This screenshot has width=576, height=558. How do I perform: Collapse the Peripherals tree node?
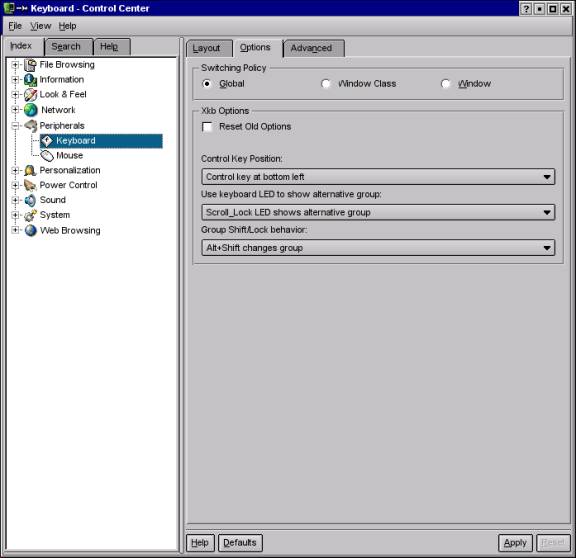pyautogui.click(x=15, y=126)
